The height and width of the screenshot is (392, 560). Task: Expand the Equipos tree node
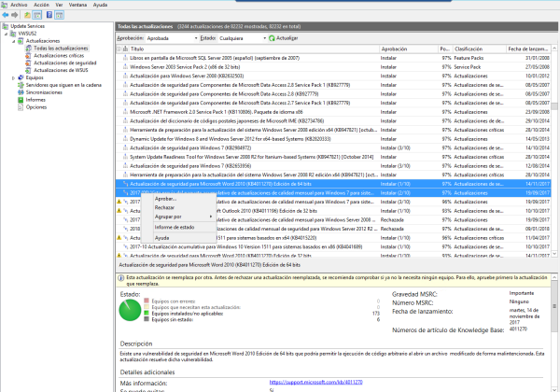(x=13, y=77)
